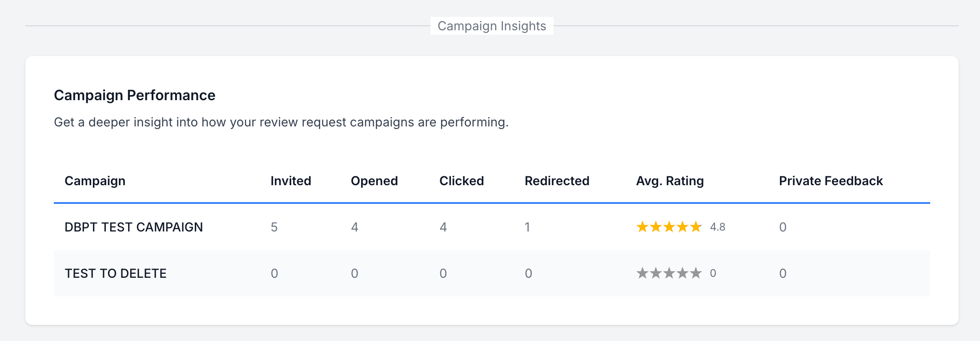The image size is (980, 341).
Task: Click the Avg. Rating column header
Action: (670, 181)
